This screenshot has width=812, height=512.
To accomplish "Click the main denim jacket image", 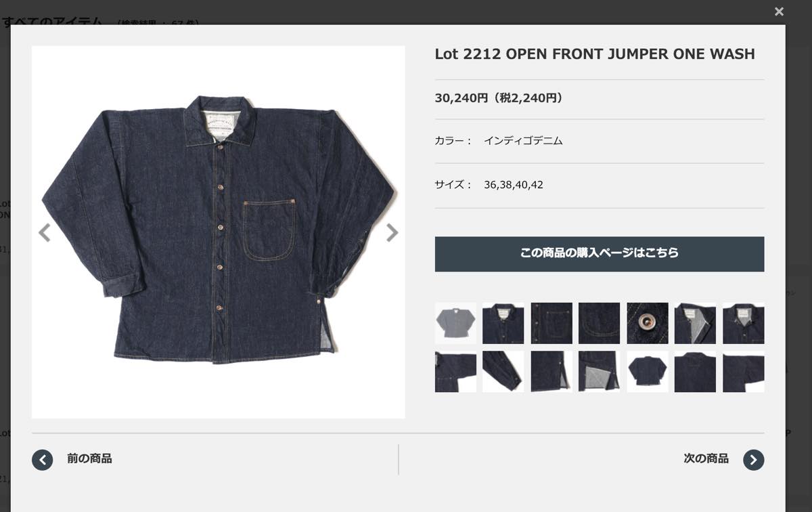I will (x=219, y=232).
